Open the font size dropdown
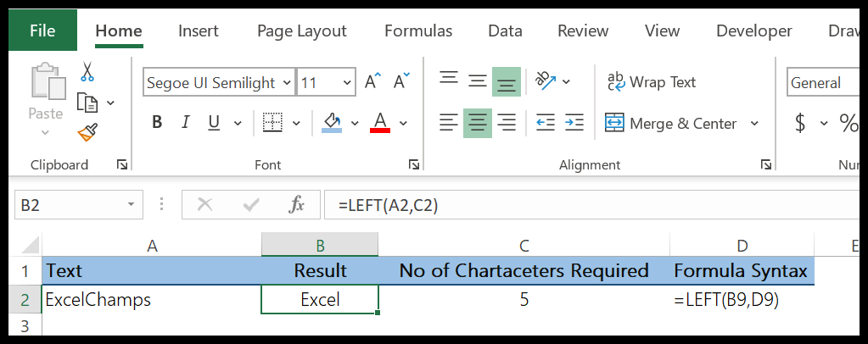This screenshot has width=868, height=344. pos(347,82)
